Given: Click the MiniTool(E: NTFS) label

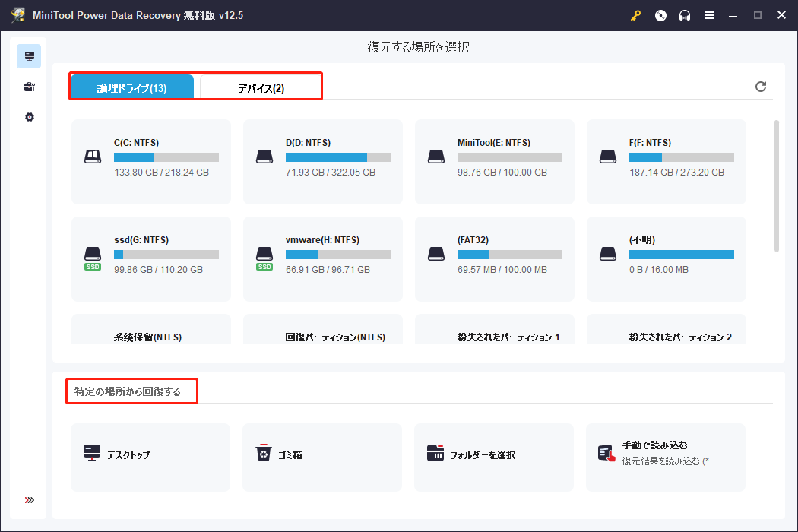Looking at the screenshot, I should (494, 143).
